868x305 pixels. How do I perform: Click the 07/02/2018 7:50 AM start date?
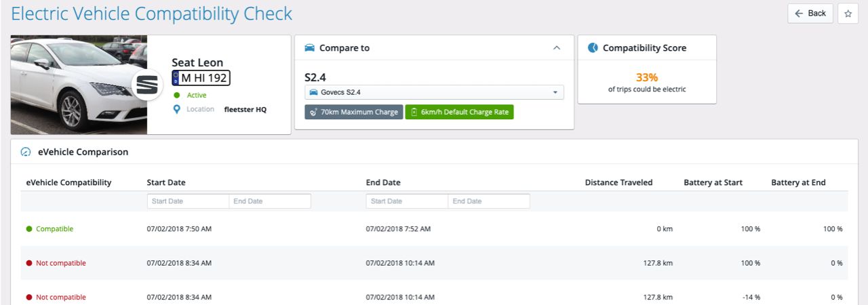point(179,229)
